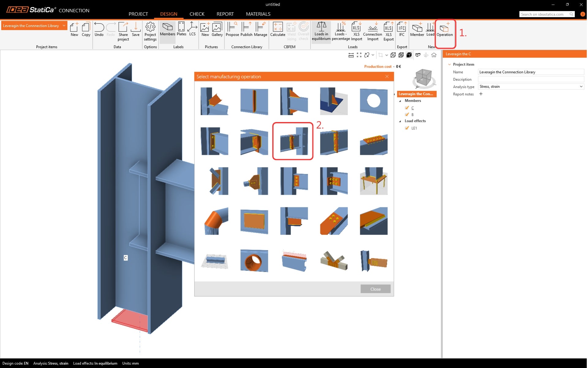The height and width of the screenshot is (368, 588).
Task: Click the home view icon
Action: pos(434,55)
